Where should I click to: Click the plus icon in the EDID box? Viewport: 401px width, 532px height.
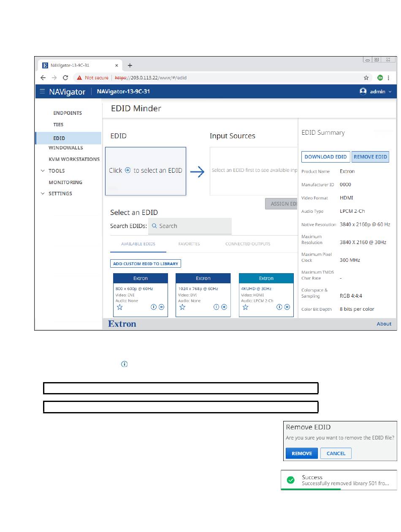click(x=128, y=171)
